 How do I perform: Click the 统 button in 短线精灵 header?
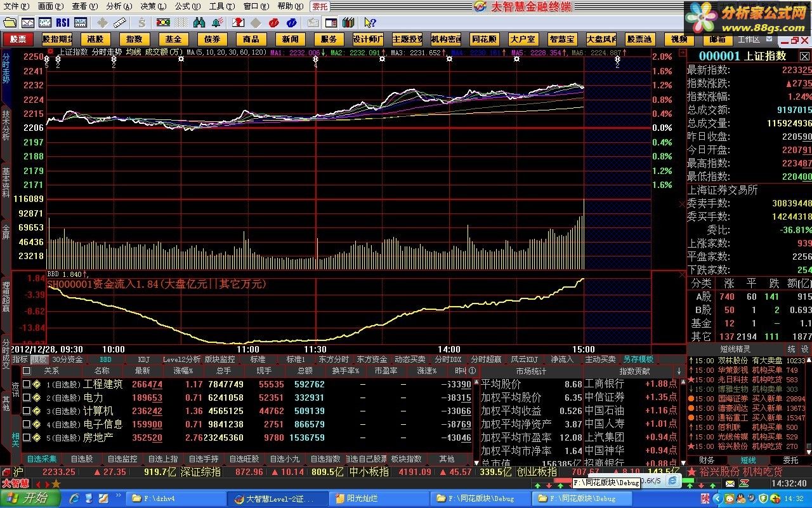pos(792,349)
